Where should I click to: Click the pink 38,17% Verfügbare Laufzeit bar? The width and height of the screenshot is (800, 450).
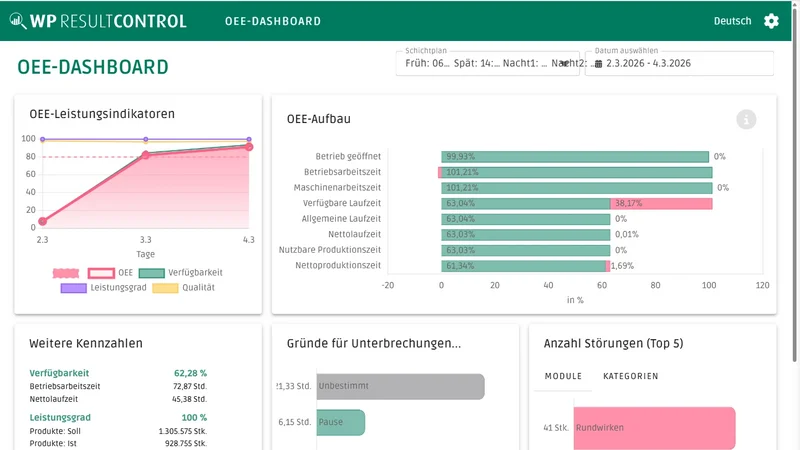click(x=661, y=204)
